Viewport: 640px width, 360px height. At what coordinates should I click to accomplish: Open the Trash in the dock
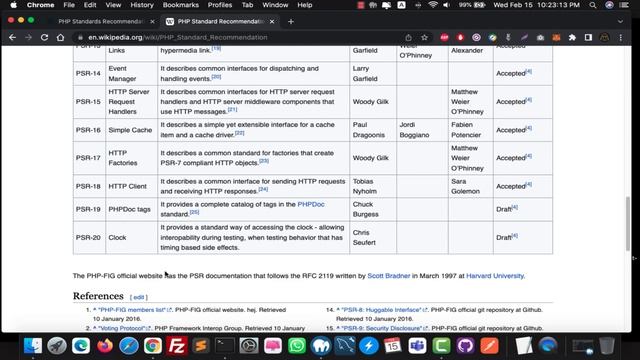pyautogui.click(x=607, y=346)
